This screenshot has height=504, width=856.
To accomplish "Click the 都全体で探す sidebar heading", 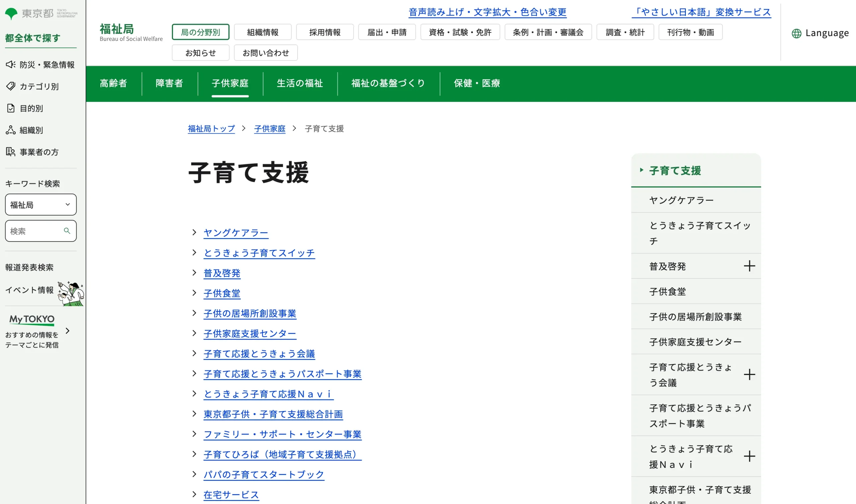I will (x=33, y=38).
